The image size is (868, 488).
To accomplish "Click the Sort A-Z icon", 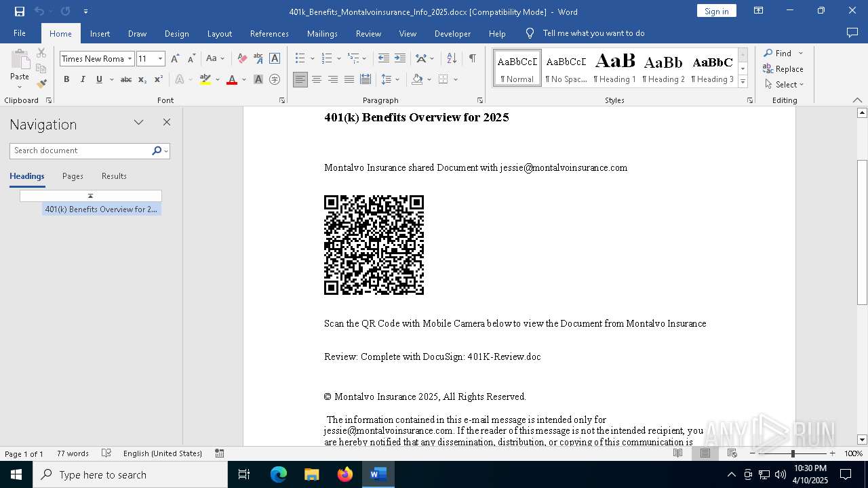I will (452, 59).
